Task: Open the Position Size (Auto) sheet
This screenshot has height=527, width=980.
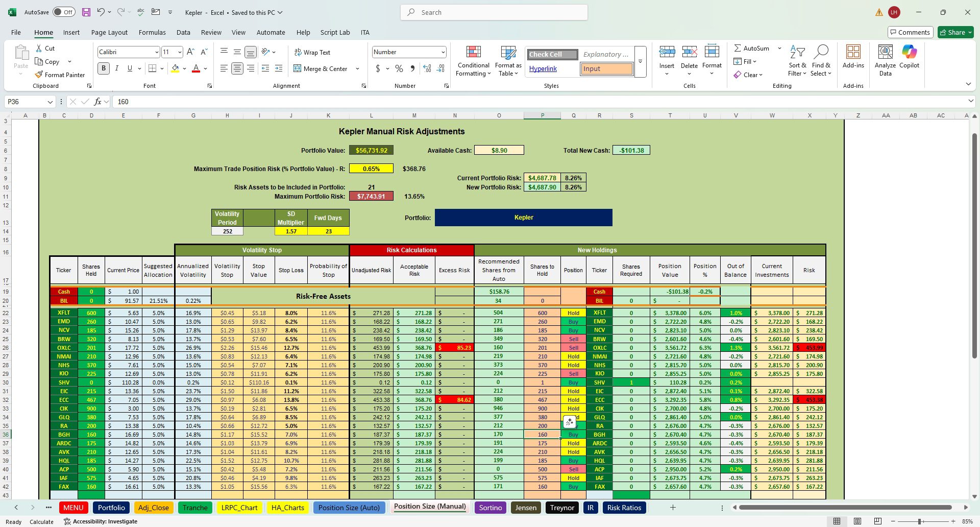Action: click(349, 507)
